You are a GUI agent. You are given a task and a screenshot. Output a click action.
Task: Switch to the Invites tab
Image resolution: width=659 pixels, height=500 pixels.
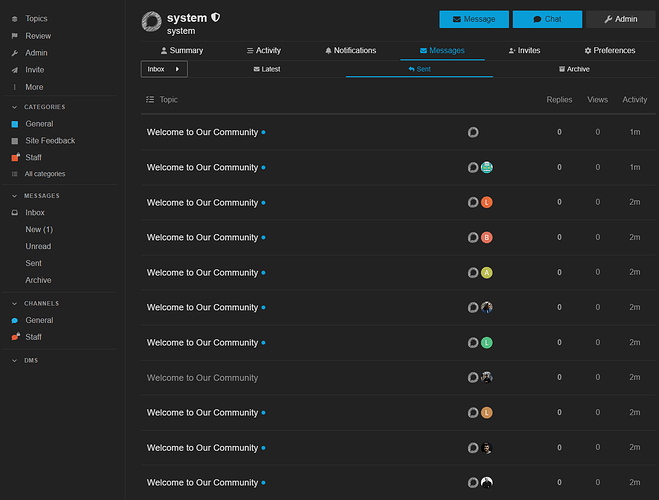click(x=524, y=50)
